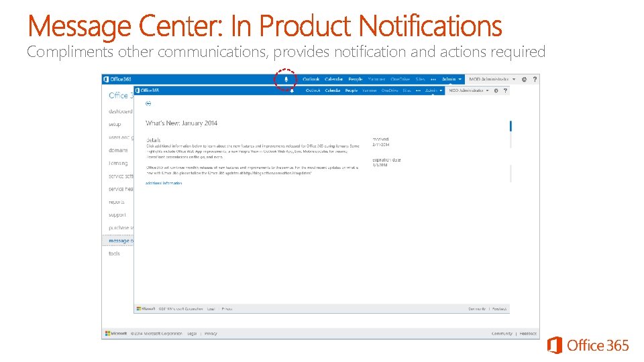Open Sites in the front window nav bar
644x362 pixels.
coord(407,90)
